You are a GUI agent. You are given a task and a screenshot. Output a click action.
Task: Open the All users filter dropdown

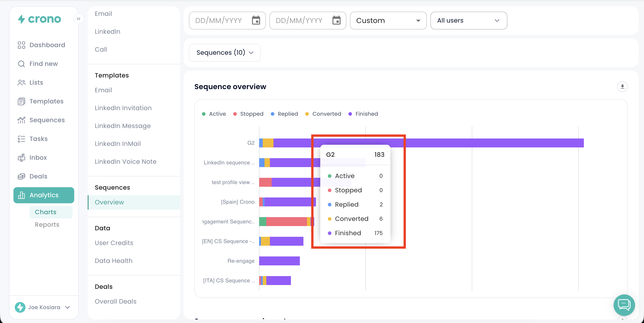(x=468, y=21)
